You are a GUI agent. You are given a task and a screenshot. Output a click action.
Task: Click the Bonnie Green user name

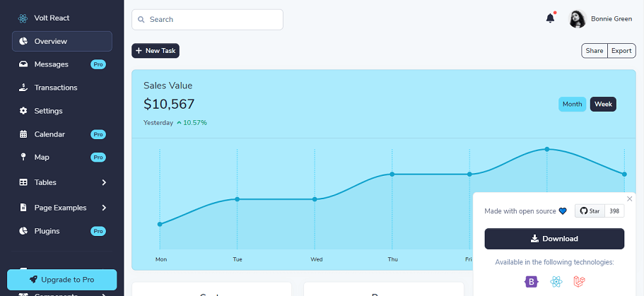click(x=611, y=19)
